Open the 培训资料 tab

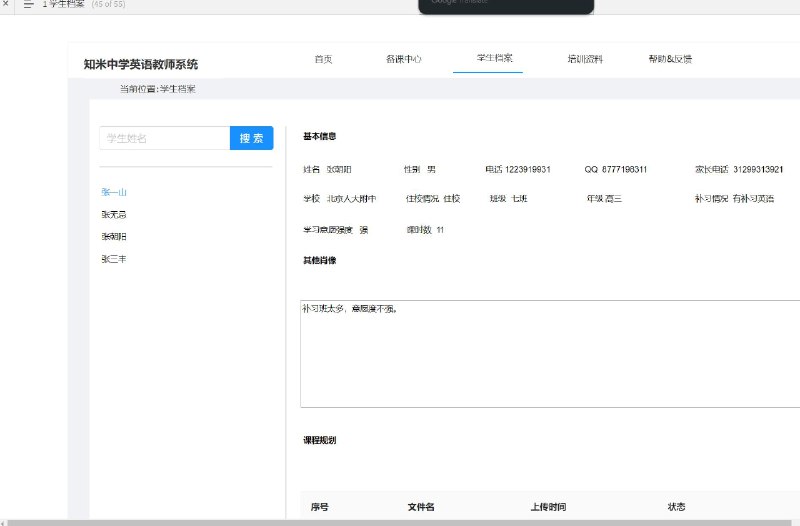click(585, 59)
